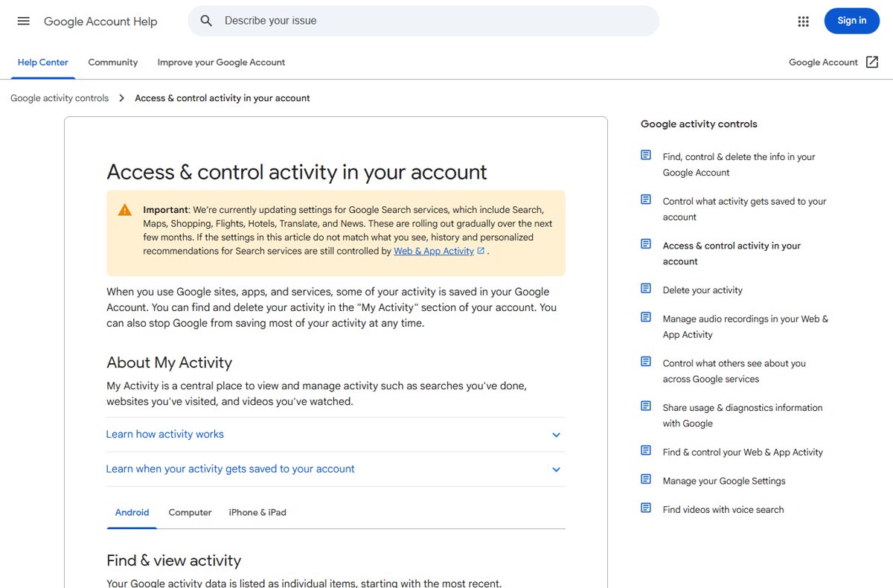
Task: Click the breadcrumb chevron separator
Action: click(122, 98)
